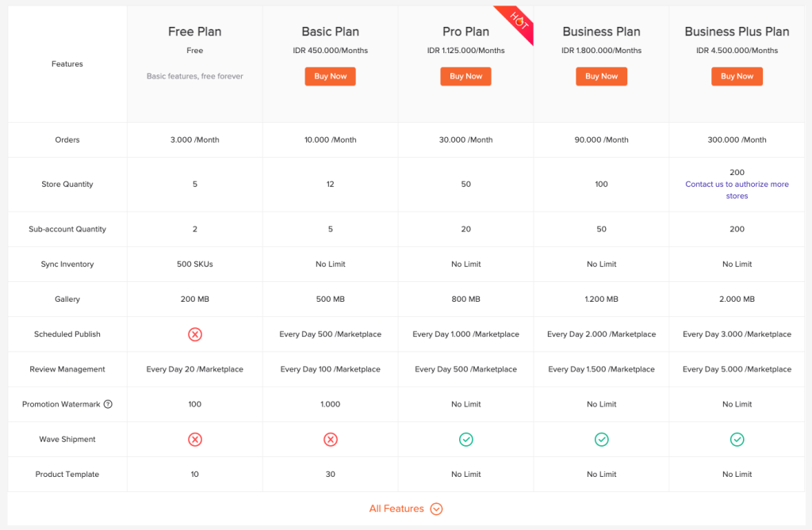This screenshot has height=530, width=812.
Task: Click the green check for Business Plan Wave Shipment
Action: [x=601, y=440]
